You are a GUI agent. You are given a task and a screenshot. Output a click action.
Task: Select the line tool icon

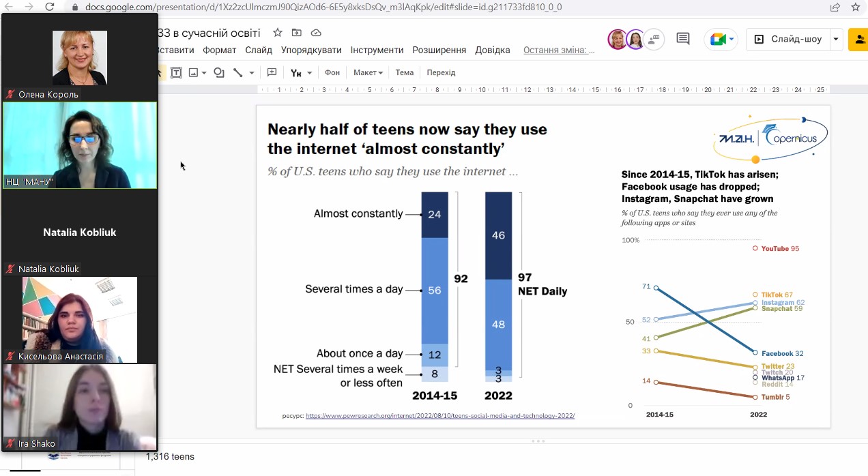click(237, 72)
